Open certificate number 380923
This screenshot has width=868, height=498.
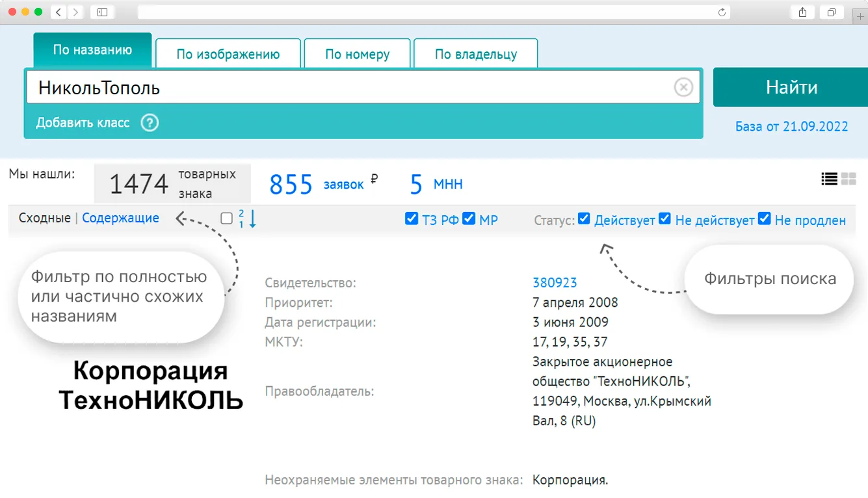point(555,283)
